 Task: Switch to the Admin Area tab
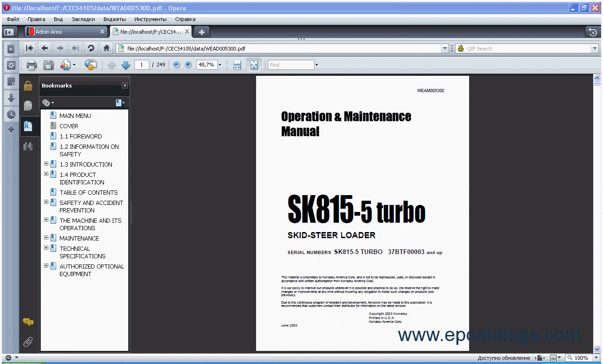66,32
